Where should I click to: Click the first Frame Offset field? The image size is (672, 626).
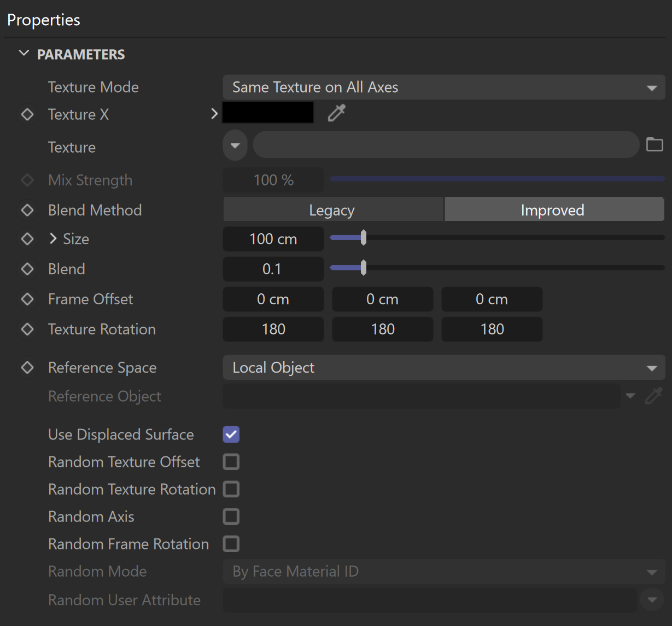pyautogui.click(x=273, y=299)
